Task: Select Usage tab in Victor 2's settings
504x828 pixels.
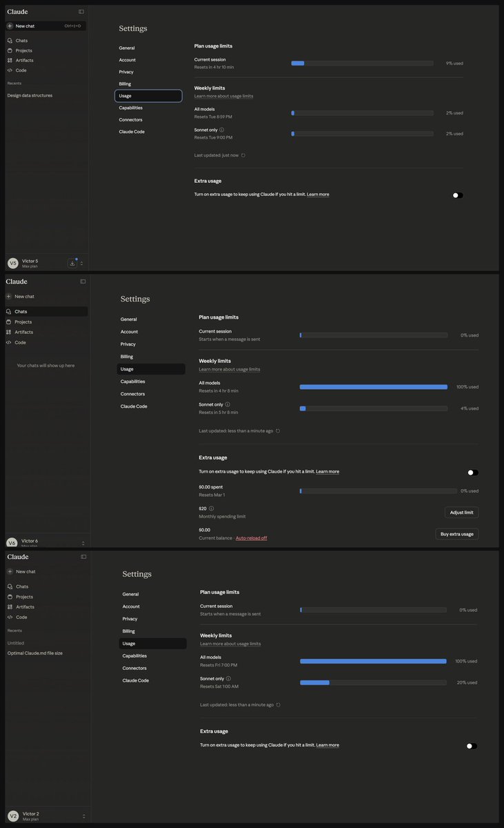Action: click(153, 644)
